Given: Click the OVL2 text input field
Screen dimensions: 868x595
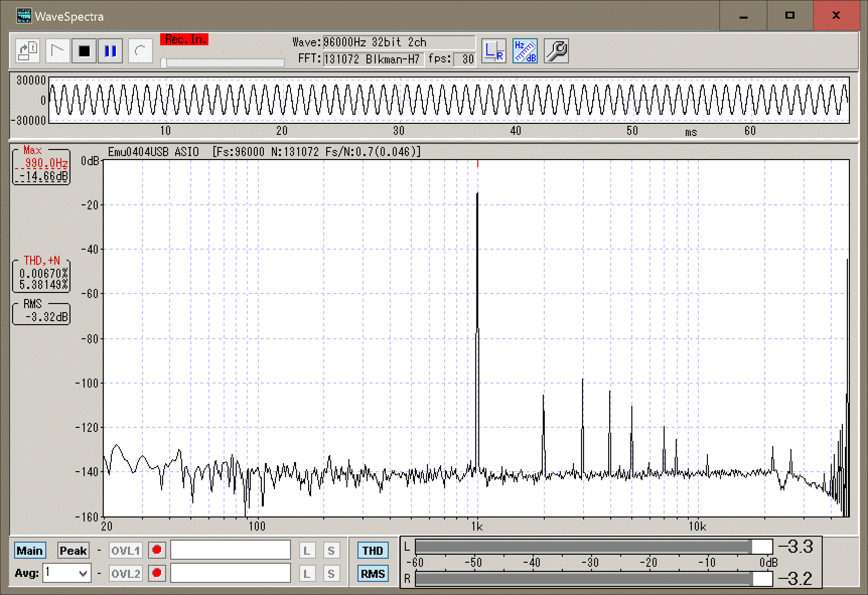Looking at the screenshot, I should [231, 573].
